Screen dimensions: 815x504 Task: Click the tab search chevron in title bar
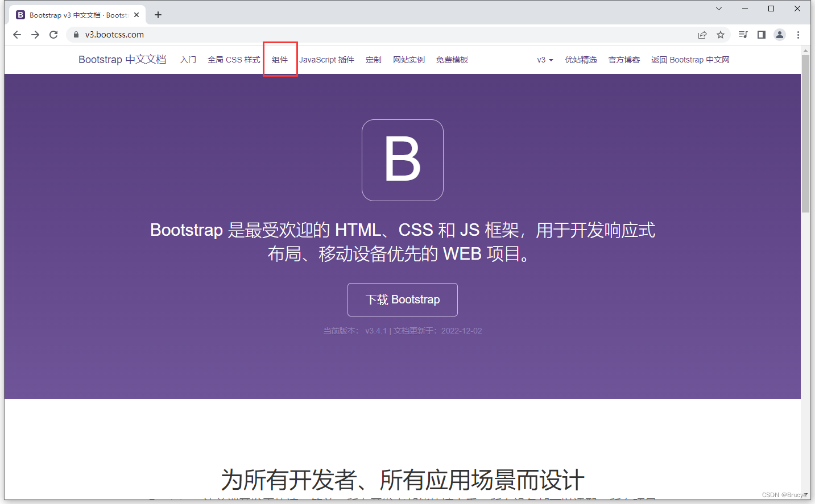719,9
